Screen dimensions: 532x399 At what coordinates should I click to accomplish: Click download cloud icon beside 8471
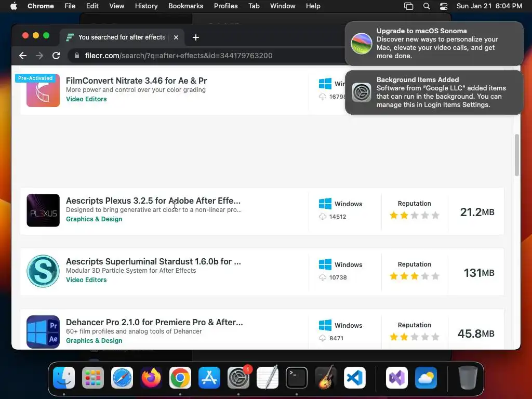click(x=322, y=338)
